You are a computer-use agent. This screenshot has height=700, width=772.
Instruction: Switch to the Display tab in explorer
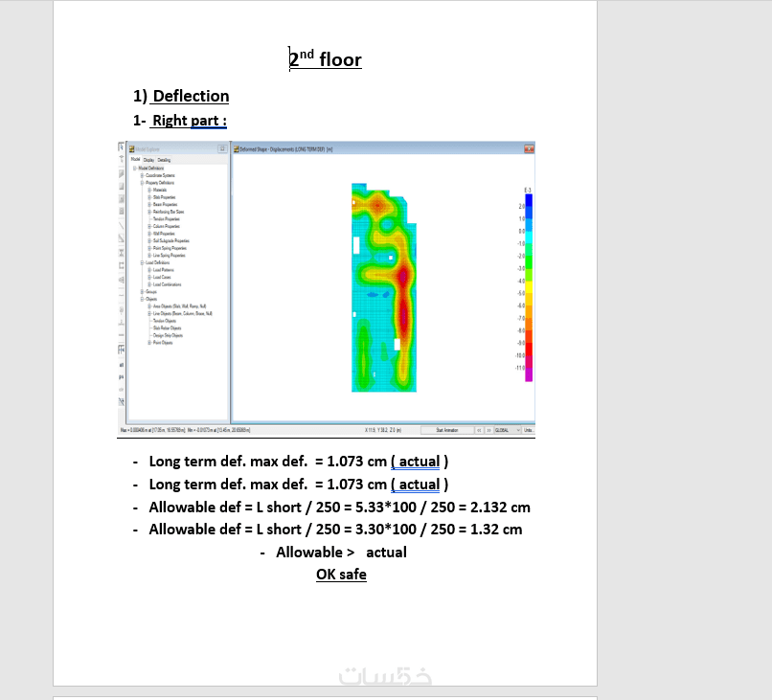pos(148,160)
